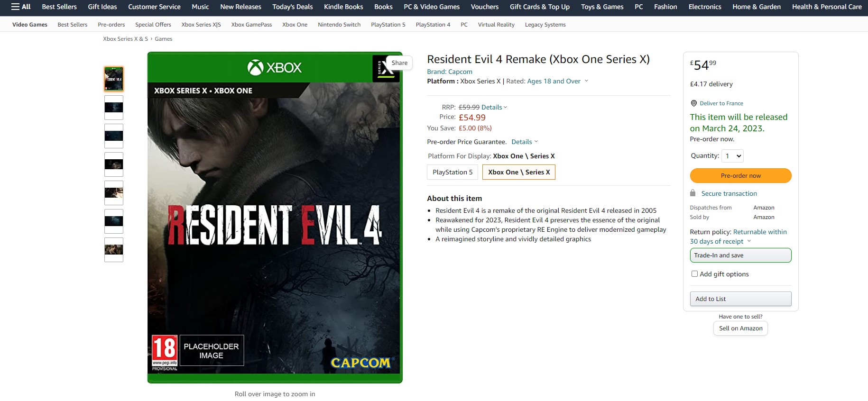Click the Share icon on the product image
Screen dimensions: 868x401
(398, 62)
